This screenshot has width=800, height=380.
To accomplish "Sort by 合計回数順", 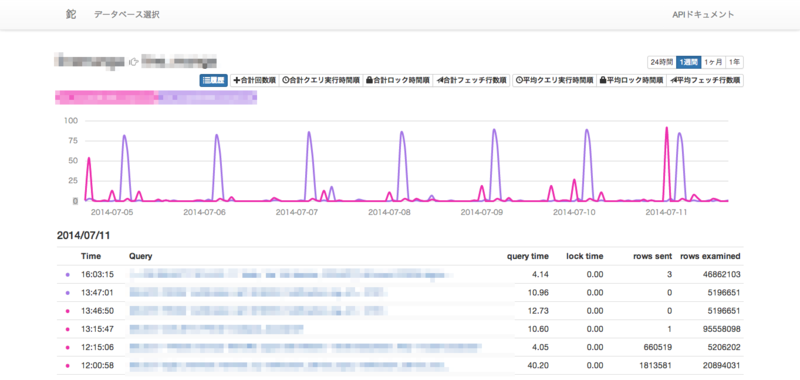I will 255,80.
